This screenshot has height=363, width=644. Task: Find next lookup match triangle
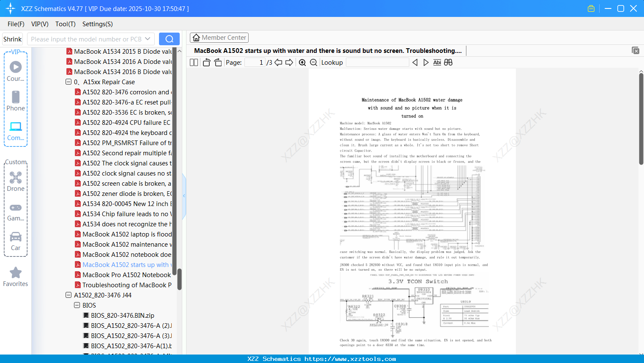(x=426, y=62)
